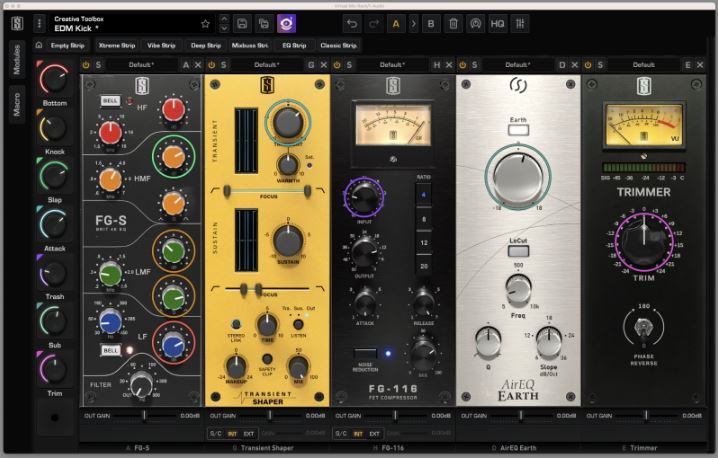Toggle power for the FG-S module
718x458 pixels.
pyautogui.click(x=86, y=65)
